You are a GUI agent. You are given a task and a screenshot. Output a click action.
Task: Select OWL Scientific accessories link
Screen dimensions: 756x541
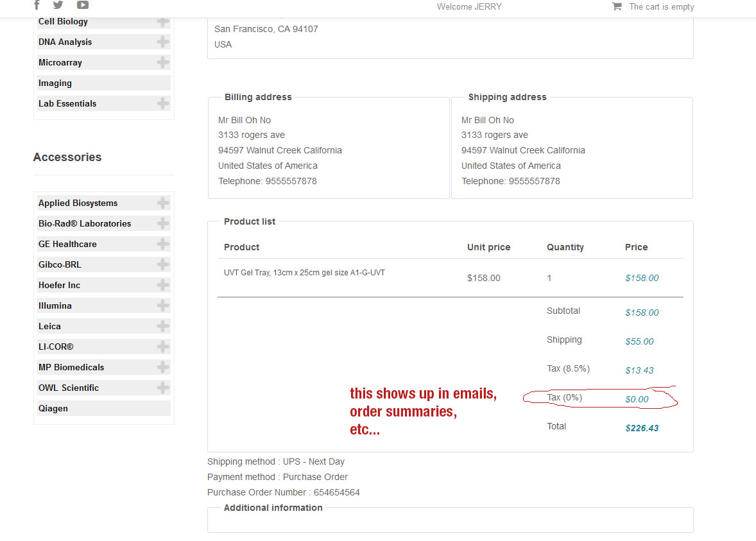69,388
